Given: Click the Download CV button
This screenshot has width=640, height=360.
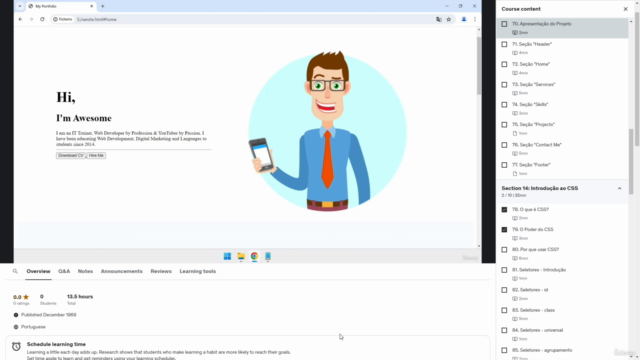Looking at the screenshot, I should click(x=71, y=156).
